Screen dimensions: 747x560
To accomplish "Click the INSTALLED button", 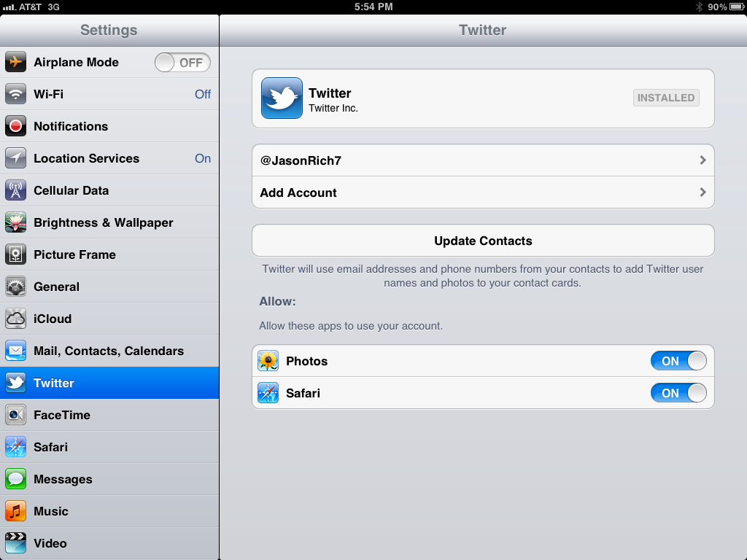I will (x=666, y=98).
